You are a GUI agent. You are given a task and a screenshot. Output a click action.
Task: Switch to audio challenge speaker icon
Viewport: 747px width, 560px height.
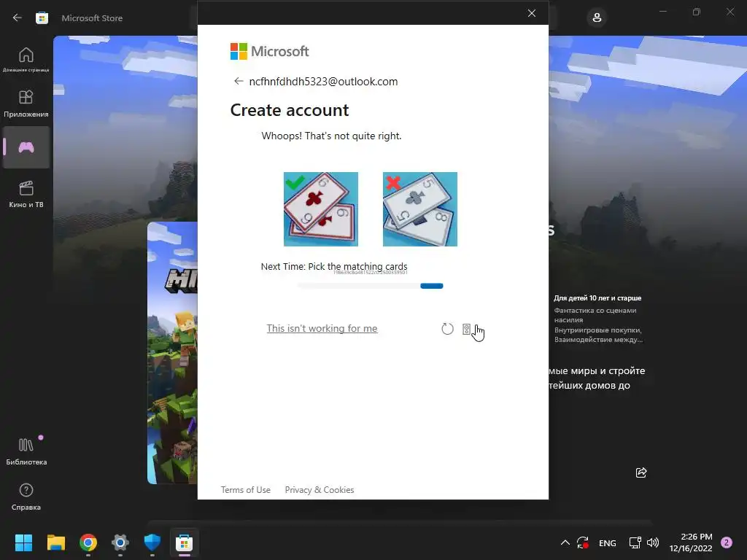tap(466, 329)
